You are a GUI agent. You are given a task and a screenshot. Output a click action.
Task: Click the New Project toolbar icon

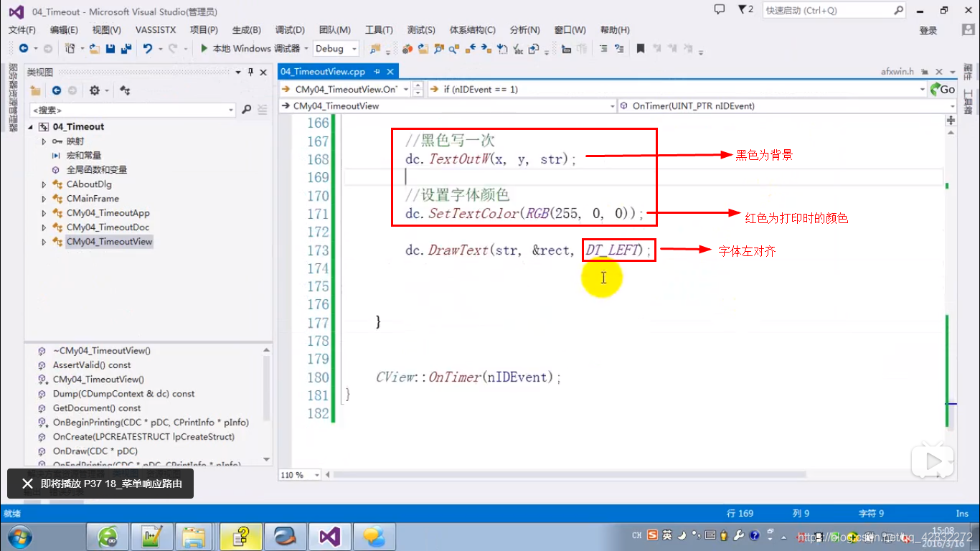[70, 48]
